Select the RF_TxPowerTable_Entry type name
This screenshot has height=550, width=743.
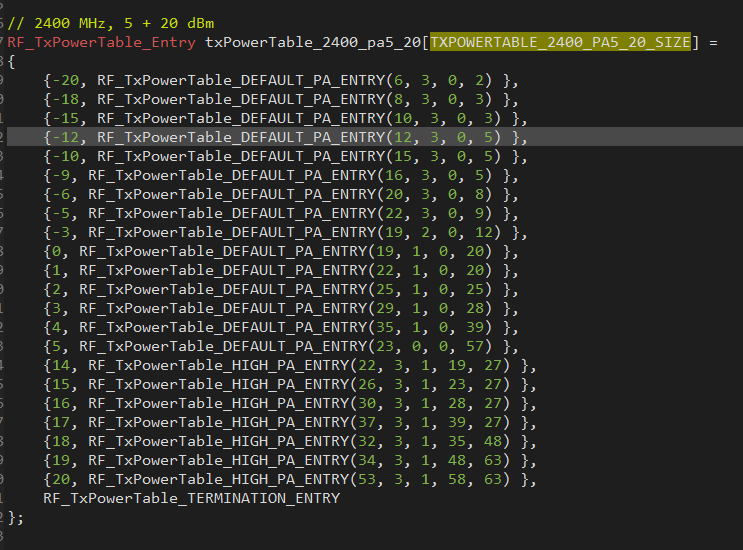point(101,43)
